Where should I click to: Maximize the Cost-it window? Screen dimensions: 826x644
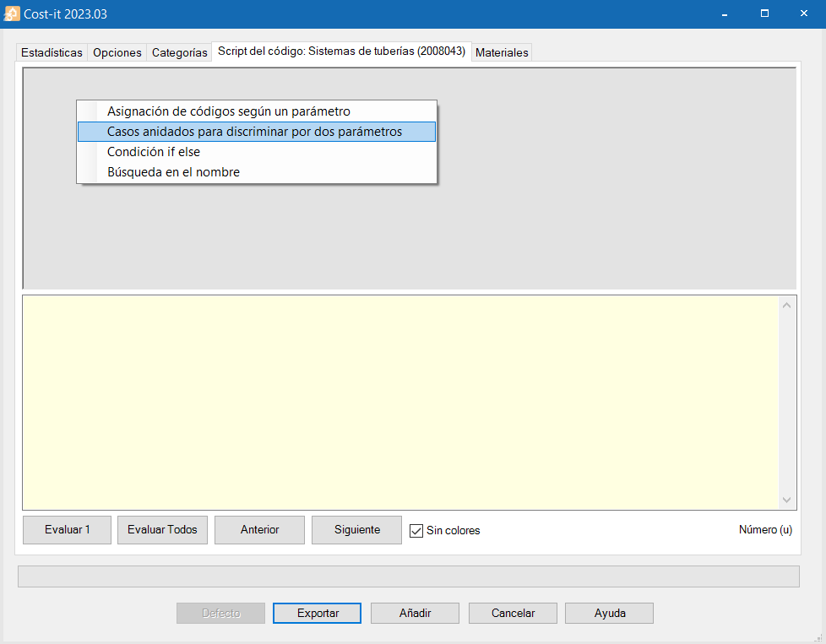(765, 14)
